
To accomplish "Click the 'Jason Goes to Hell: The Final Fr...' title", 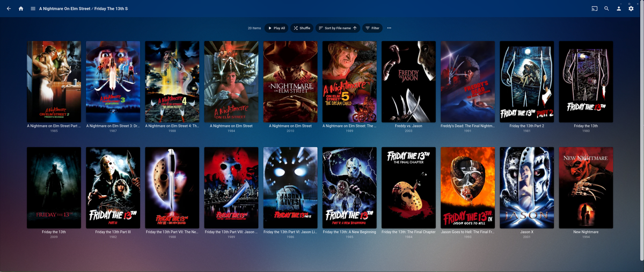I will [x=467, y=232].
